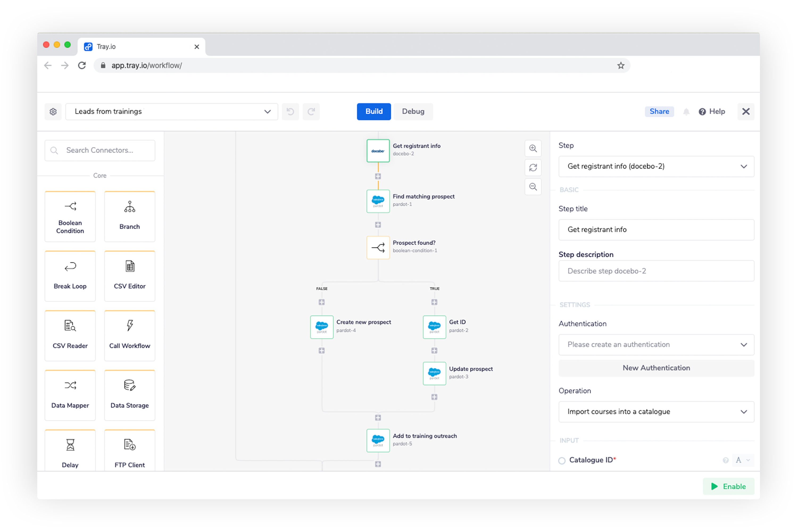This screenshot has height=532, width=798.
Task: Click the notification bell icon
Action: click(x=686, y=112)
